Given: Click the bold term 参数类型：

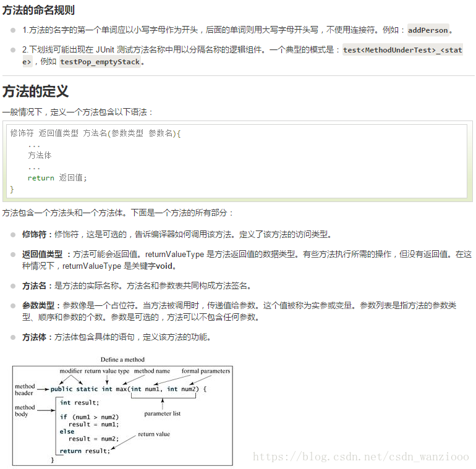Looking at the screenshot, I should click(x=42, y=305).
